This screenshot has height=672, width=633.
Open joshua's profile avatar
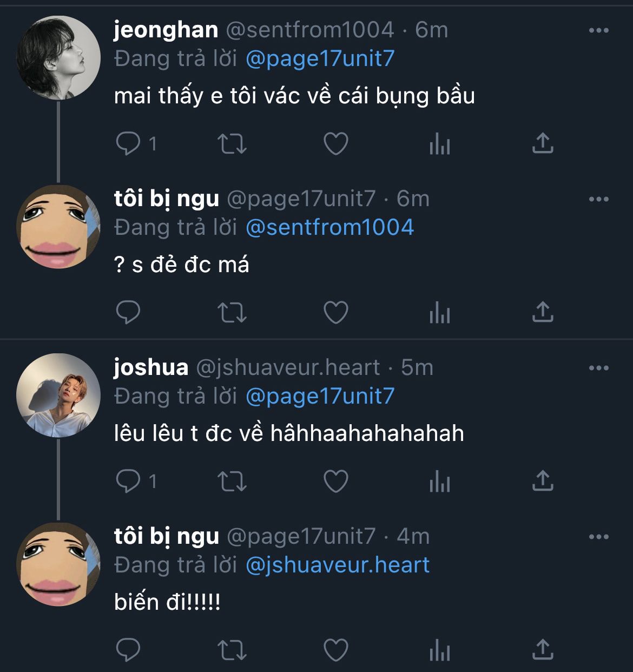click(x=58, y=396)
